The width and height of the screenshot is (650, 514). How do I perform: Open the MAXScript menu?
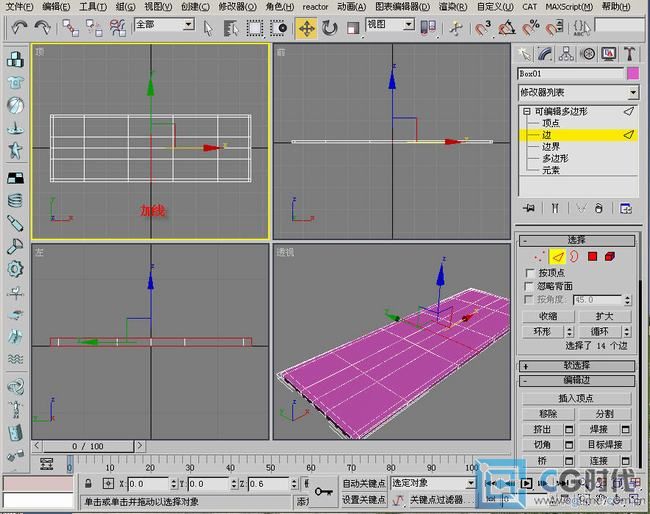(569, 7)
